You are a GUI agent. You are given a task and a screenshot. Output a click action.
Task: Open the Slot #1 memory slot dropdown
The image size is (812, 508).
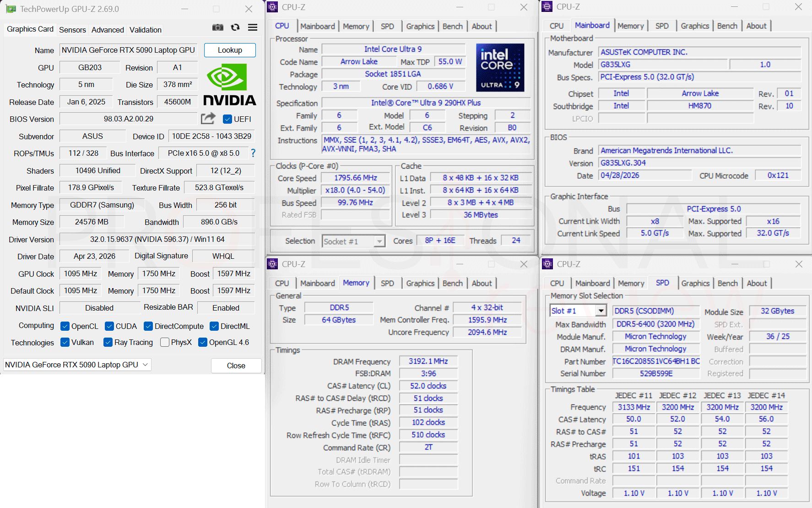pyautogui.click(x=578, y=311)
